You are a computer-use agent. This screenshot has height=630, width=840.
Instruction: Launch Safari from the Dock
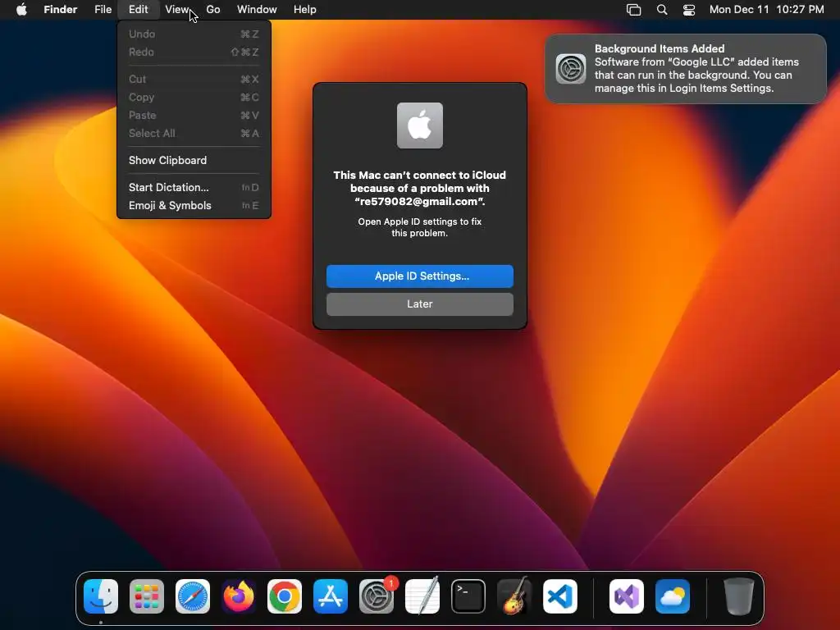coord(193,596)
